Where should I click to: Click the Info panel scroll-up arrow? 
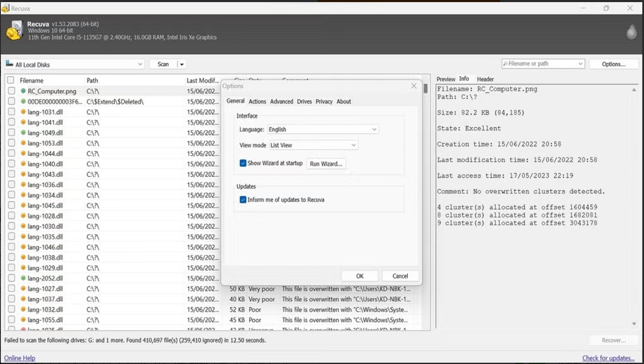coord(634,90)
